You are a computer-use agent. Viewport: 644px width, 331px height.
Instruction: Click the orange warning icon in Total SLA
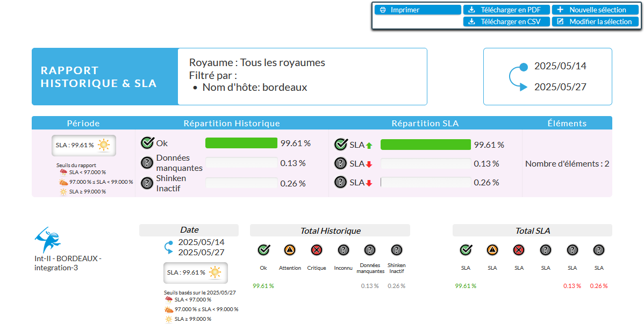point(492,250)
